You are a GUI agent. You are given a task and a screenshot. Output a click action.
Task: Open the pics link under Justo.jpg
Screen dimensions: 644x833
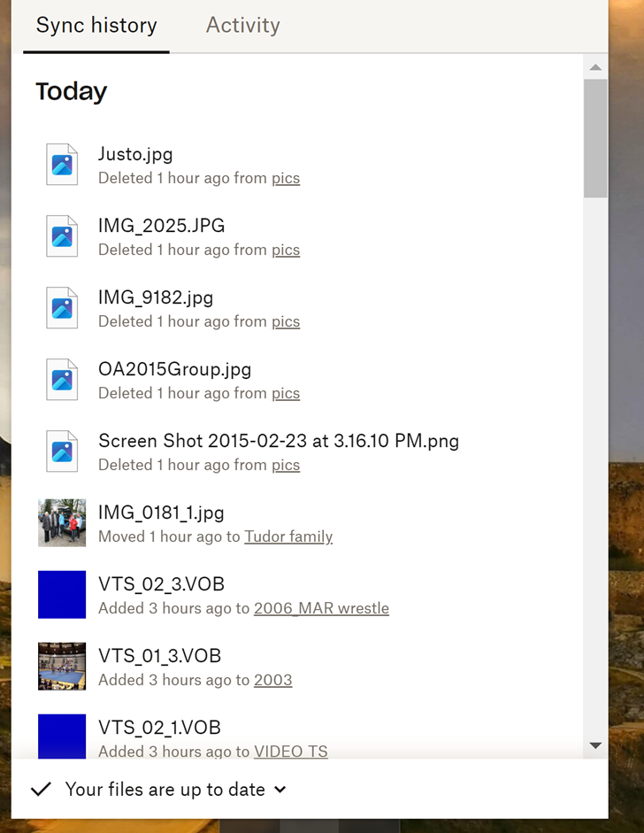(x=286, y=178)
